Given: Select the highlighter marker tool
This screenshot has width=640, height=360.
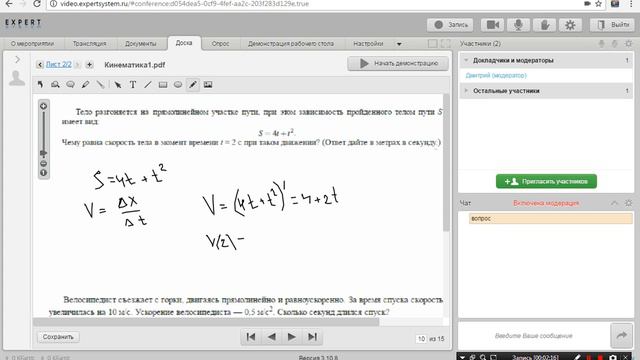Looking at the screenshot, I should 85,84.
